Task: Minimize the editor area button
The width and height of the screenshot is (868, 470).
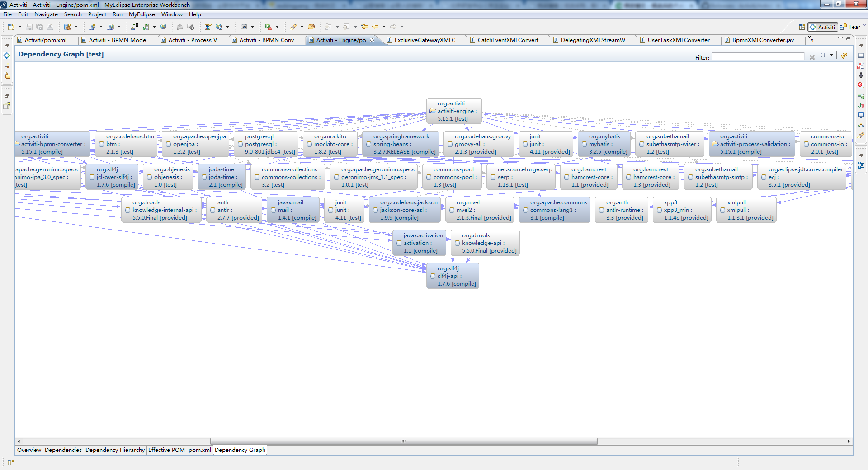Action: point(840,38)
